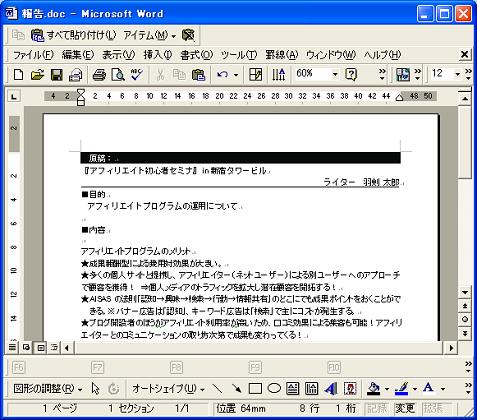Run the spelling and grammar check icon
The width and height of the screenshot is (477, 420).
[137, 74]
